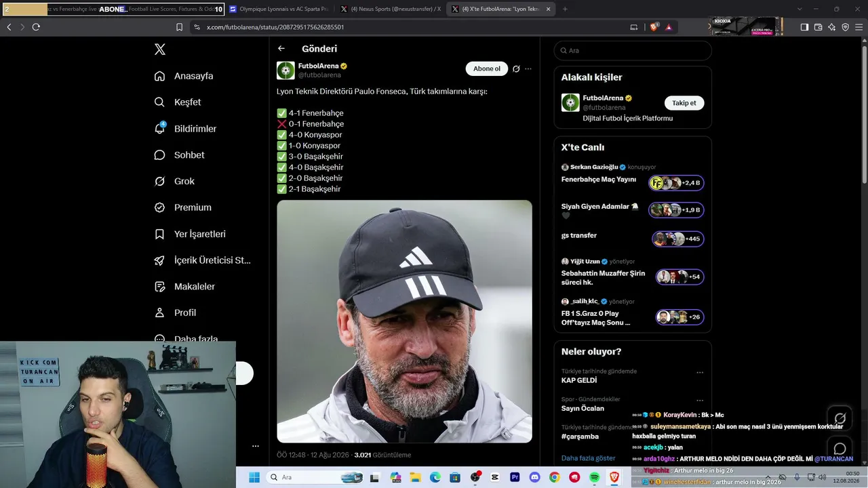Open CapCut from the taskbar
Viewport: 868px width, 488px height.
coord(494,477)
